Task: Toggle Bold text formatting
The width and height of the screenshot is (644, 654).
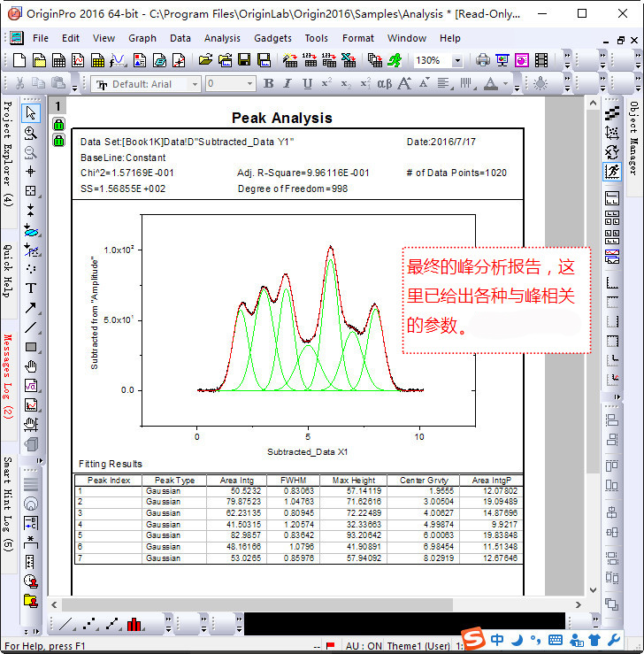Action: (x=269, y=83)
